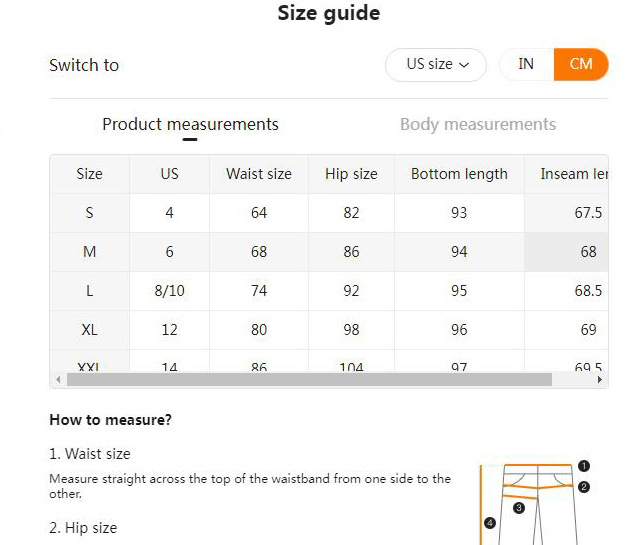Switch units to IN
The width and height of the screenshot is (638, 545).
[526, 65]
